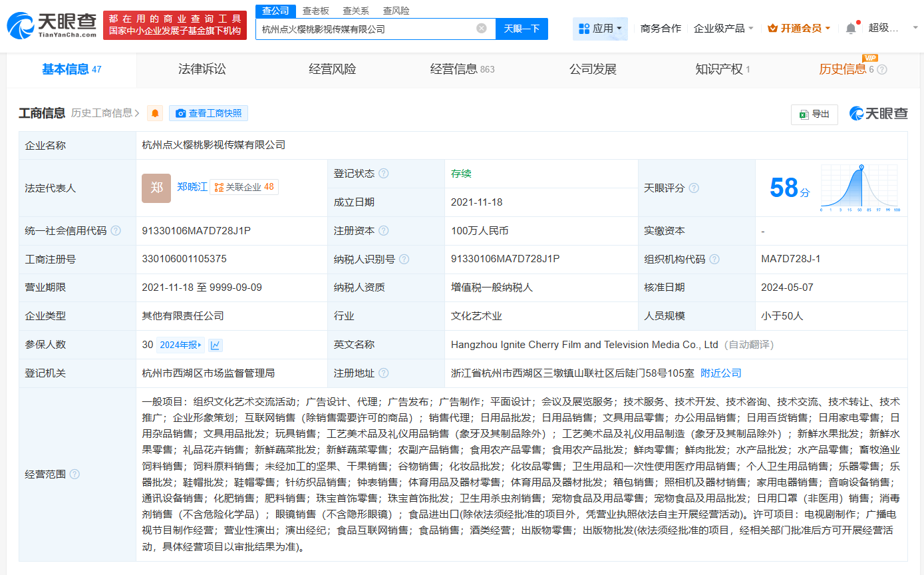
Task: Open 郑晓江 legal representative link
Action: click(192, 187)
